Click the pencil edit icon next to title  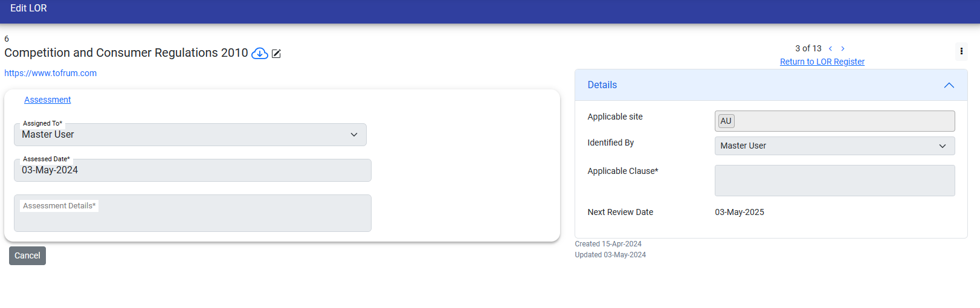pyautogui.click(x=276, y=54)
